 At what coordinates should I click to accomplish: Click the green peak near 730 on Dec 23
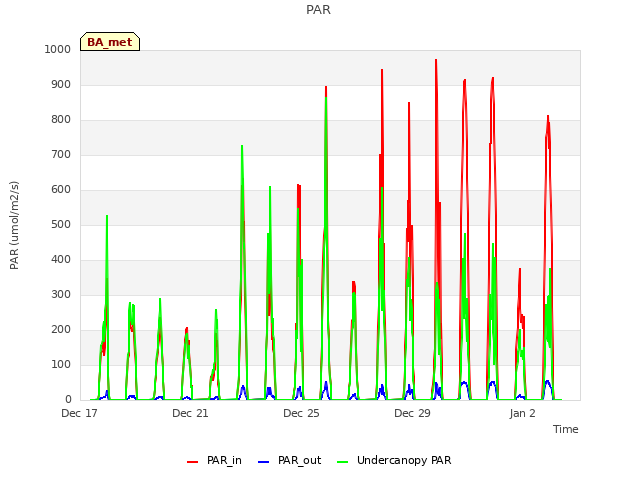tap(242, 146)
